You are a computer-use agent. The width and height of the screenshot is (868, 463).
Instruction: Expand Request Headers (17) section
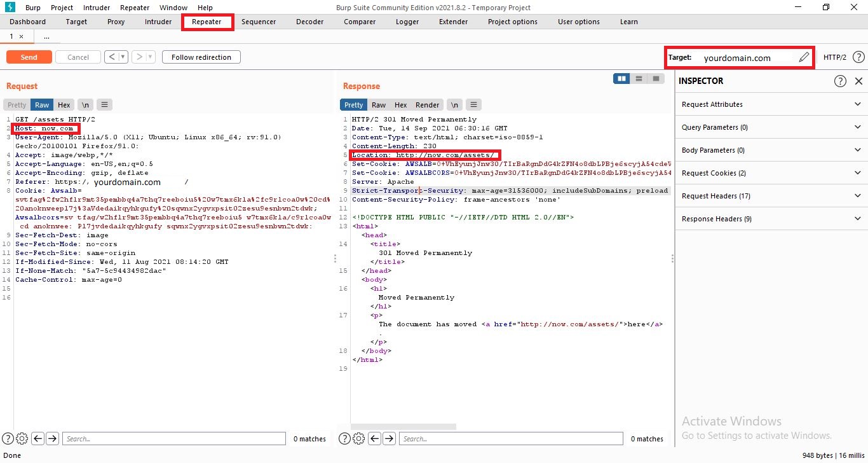click(x=771, y=196)
